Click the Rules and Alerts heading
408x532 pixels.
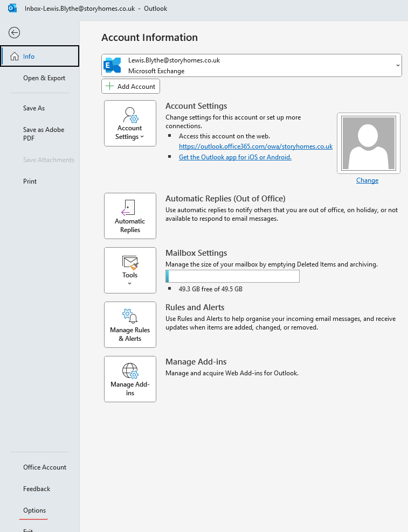point(195,307)
